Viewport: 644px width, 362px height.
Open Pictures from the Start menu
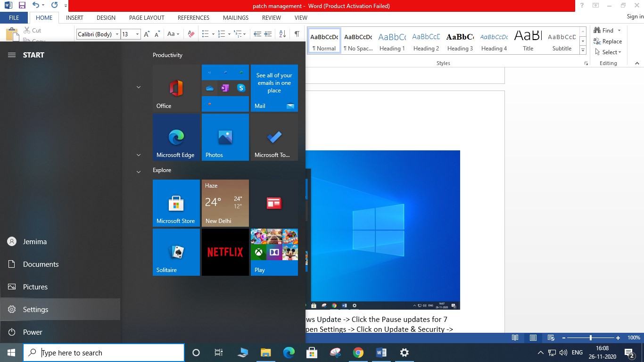point(60,287)
